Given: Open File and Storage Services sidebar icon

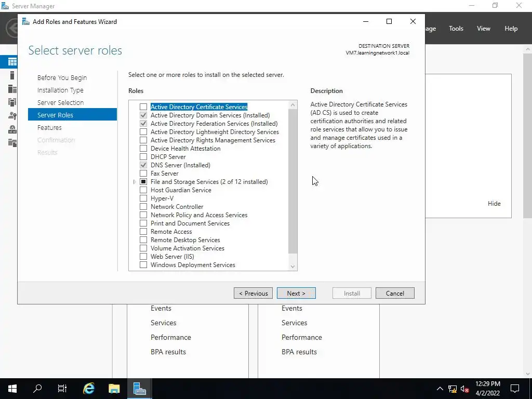Looking at the screenshot, I should [x=12, y=143].
